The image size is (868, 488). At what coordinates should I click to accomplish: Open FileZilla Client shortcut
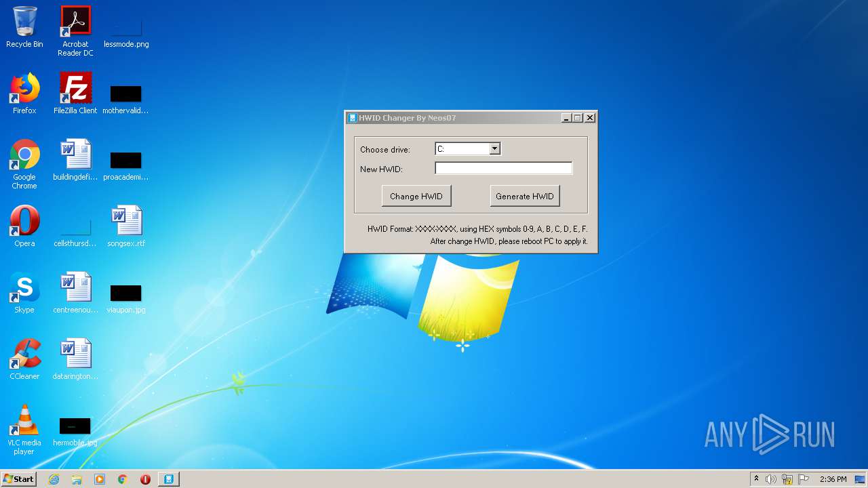pyautogui.click(x=75, y=94)
